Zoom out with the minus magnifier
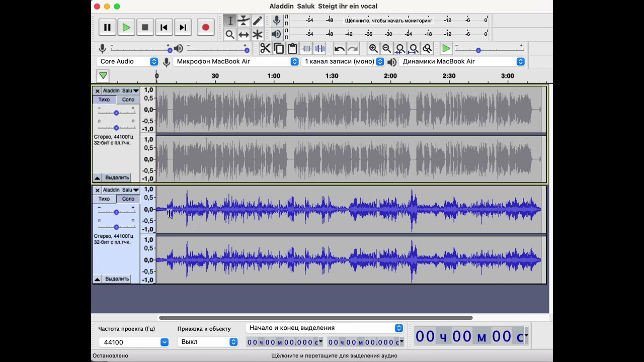The image size is (644, 362). click(x=386, y=49)
